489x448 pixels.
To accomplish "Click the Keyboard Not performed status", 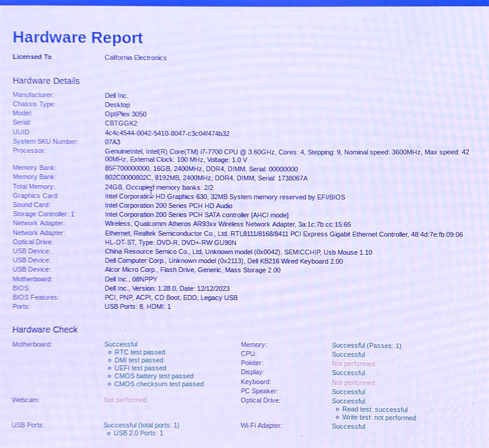I will 353,383.
